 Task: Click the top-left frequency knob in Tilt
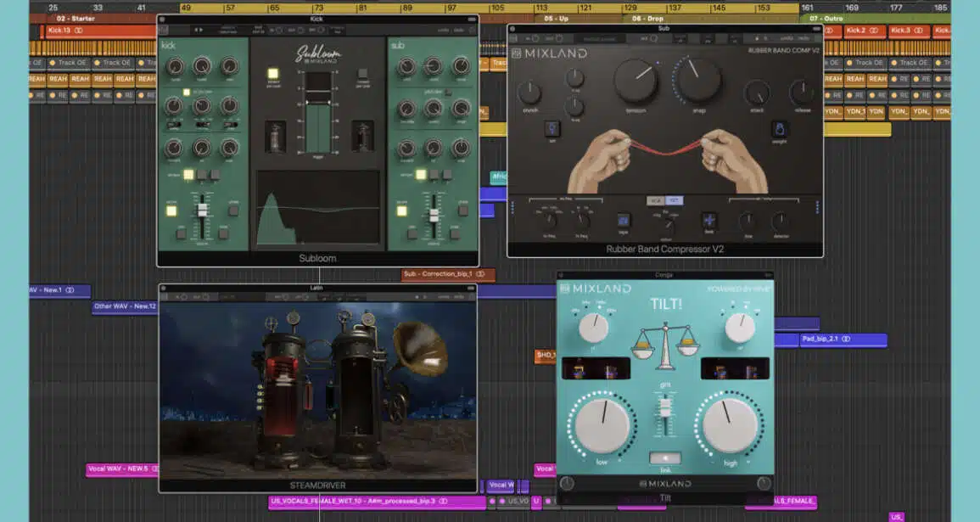tap(593, 328)
